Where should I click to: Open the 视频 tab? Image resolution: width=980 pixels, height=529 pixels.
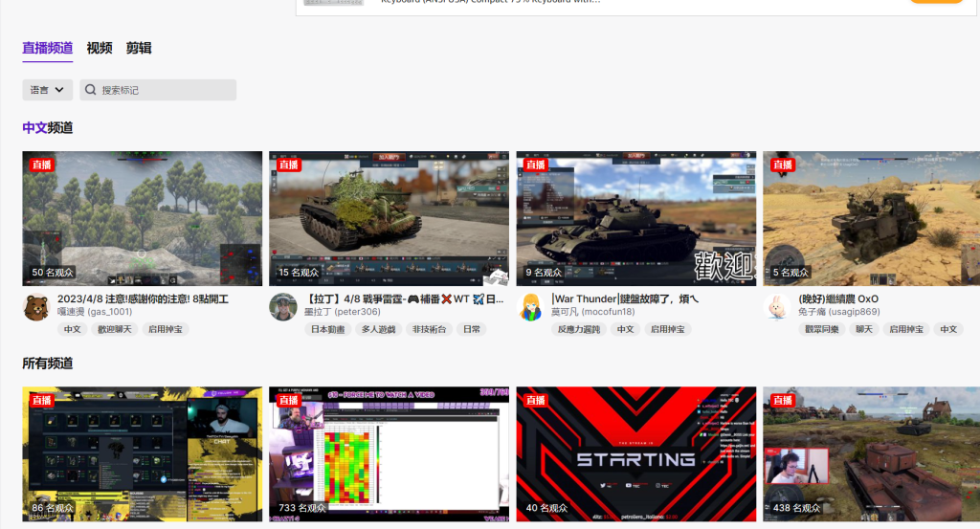[100, 48]
